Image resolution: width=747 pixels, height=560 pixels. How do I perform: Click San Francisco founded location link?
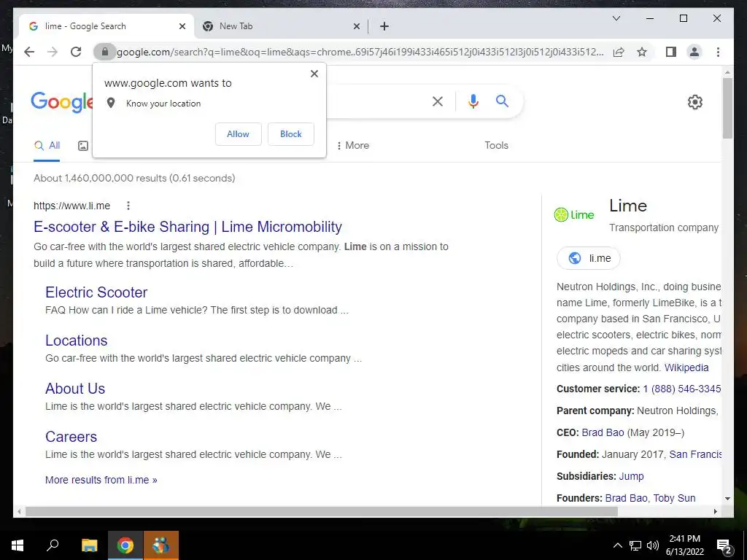[x=695, y=454]
